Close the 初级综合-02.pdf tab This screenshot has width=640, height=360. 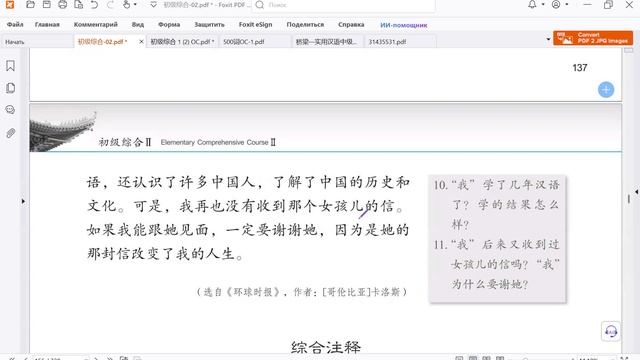141,42
